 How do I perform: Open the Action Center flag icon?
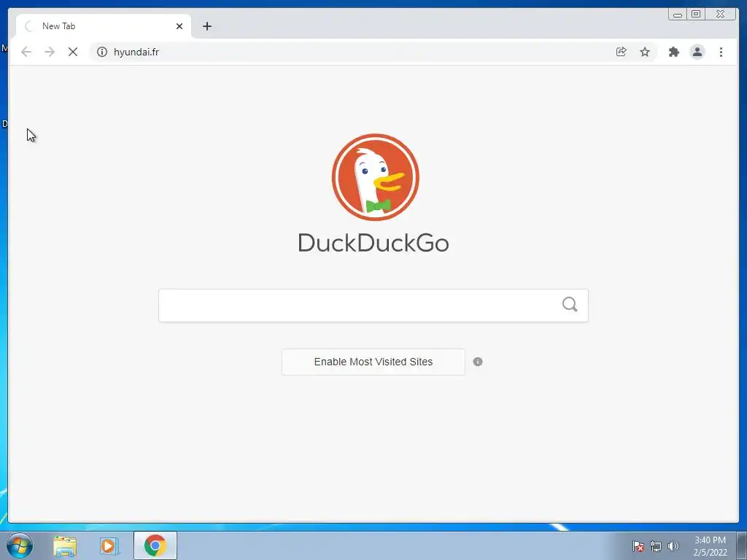pyautogui.click(x=638, y=546)
